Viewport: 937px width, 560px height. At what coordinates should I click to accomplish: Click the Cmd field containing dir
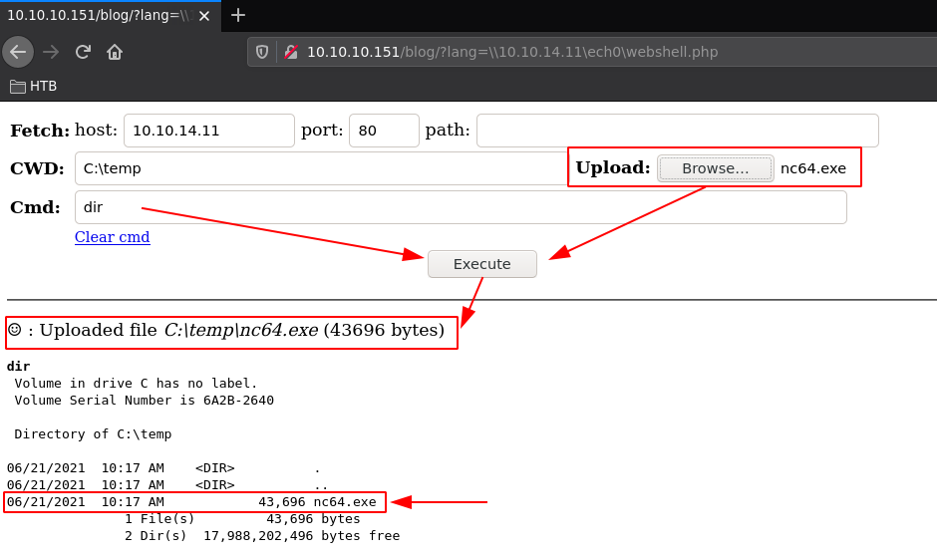point(460,207)
